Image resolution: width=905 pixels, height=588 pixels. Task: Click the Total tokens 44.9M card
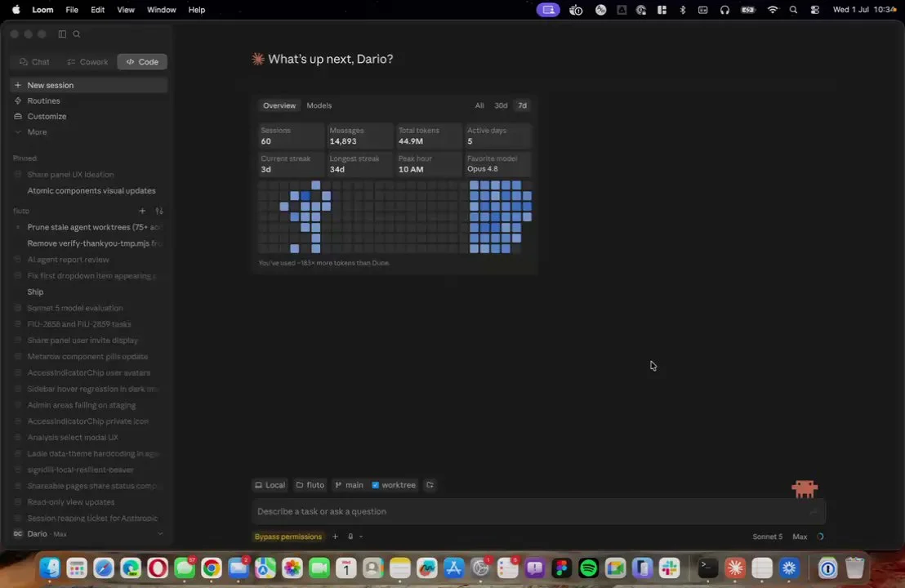pyautogui.click(x=428, y=136)
